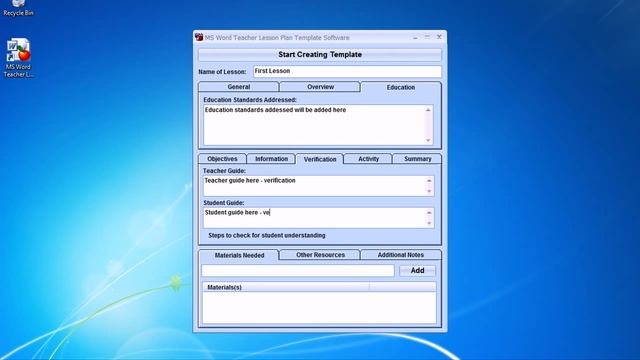The width and height of the screenshot is (640, 360).
Task: Select the Education tab
Action: tap(401, 87)
